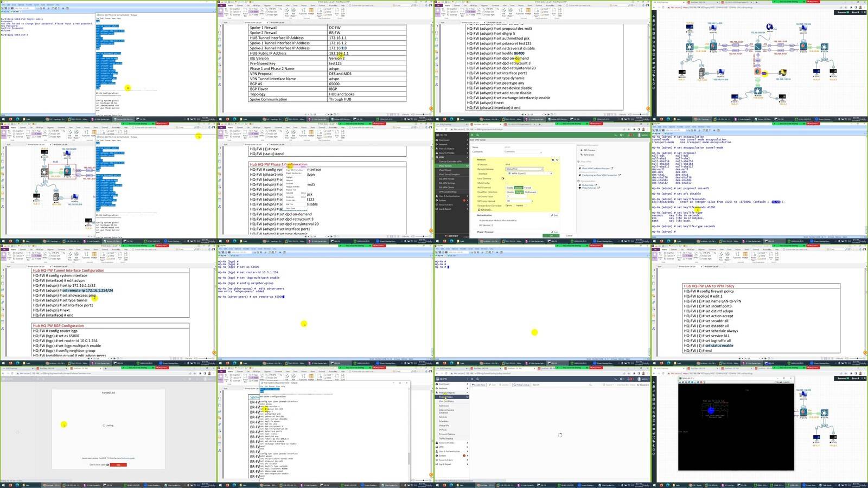Click Internet globe node in top-right topology frame

(x=770, y=27)
